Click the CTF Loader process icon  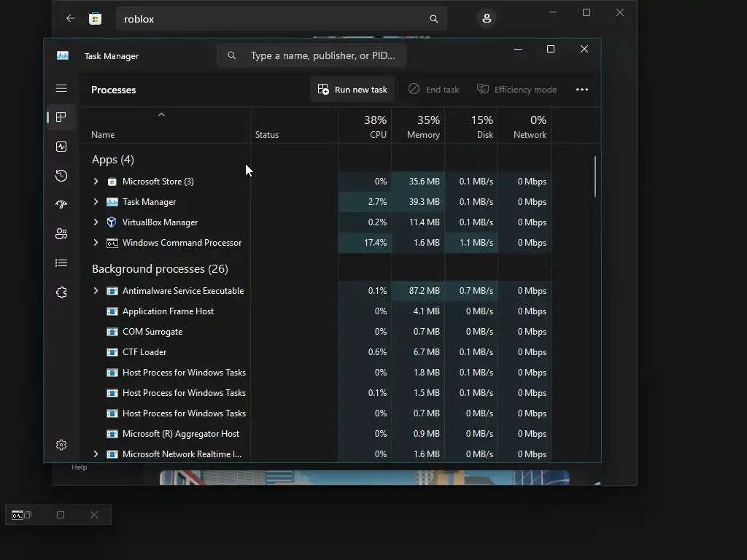coord(112,352)
